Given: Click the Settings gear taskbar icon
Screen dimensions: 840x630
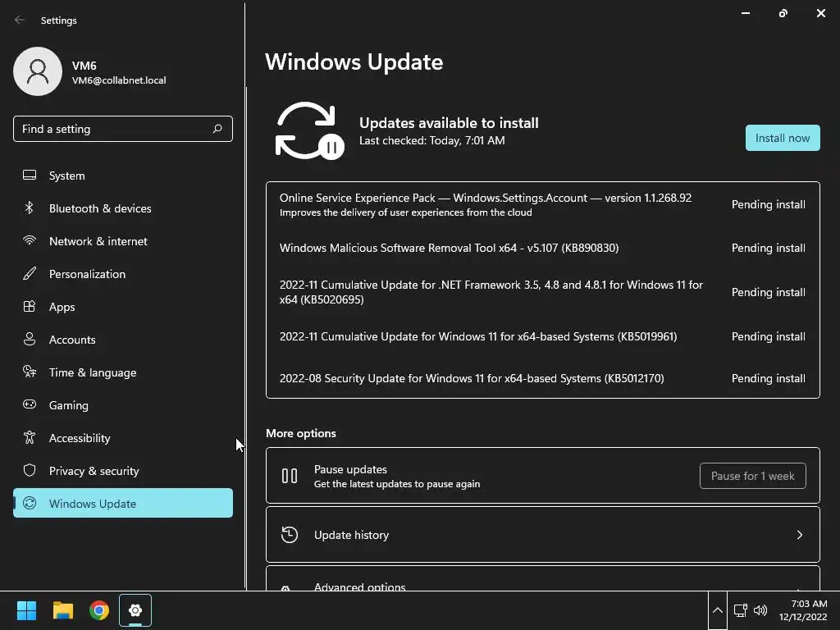Looking at the screenshot, I should [x=135, y=610].
